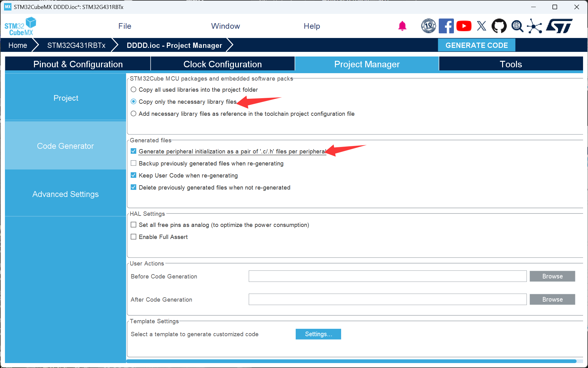Open template Settings... button
The width and height of the screenshot is (588, 368).
(318, 334)
